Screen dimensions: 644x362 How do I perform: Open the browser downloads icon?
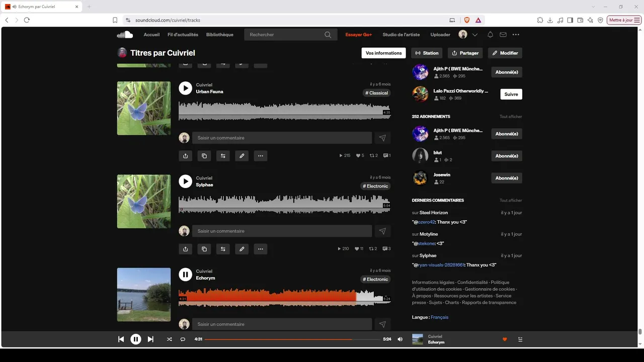(x=550, y=20)
